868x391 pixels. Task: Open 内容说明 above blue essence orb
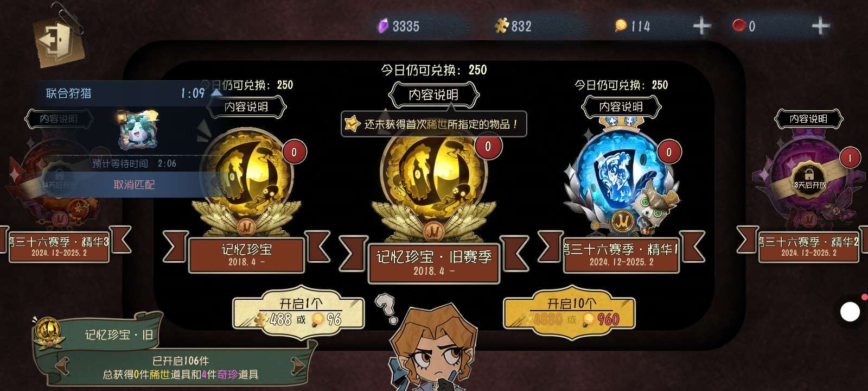pyautogui.click(x=621, y=106)
